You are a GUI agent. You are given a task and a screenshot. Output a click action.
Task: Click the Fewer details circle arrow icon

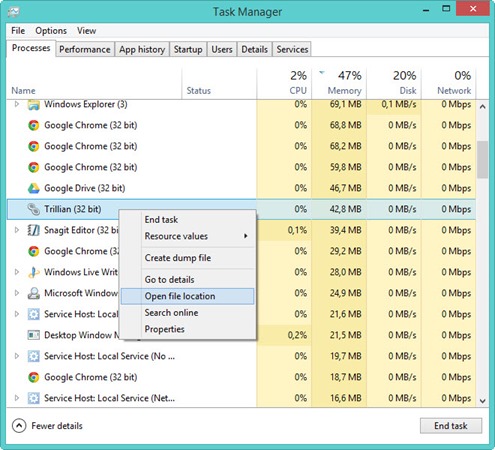[19, 426]
